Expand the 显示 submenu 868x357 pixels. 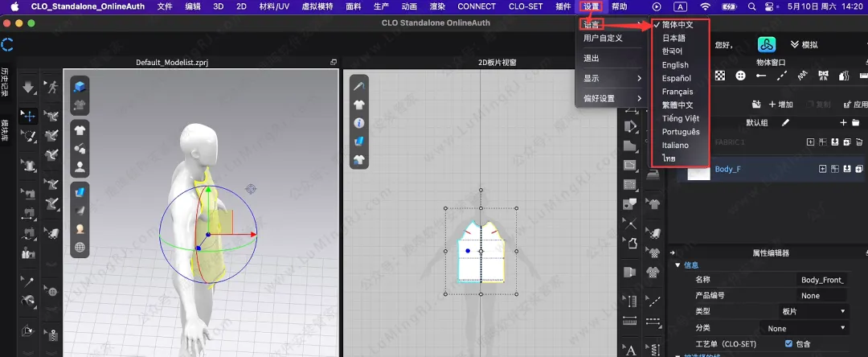click(x=612, y=78)
